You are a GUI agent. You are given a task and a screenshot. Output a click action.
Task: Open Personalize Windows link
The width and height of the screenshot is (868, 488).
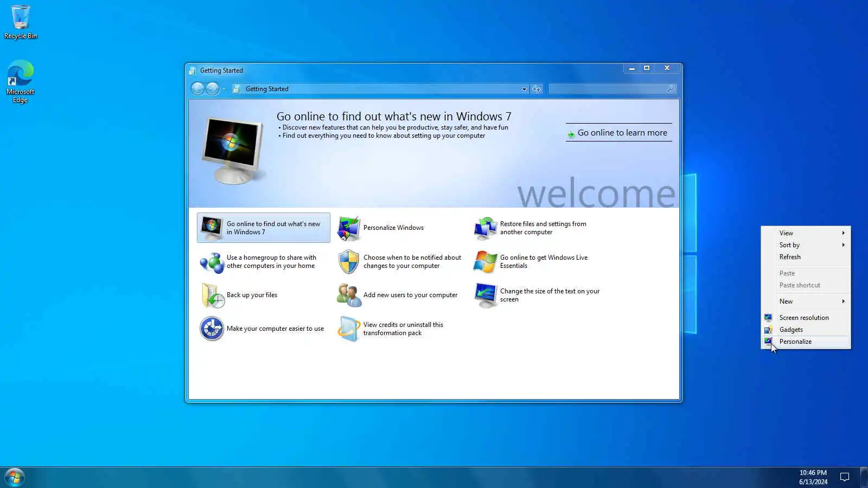point(393,228)
